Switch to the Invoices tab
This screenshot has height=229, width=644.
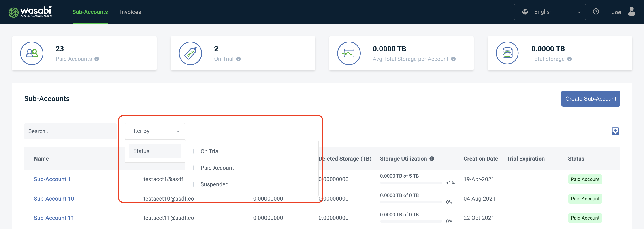tap(130, 12)
